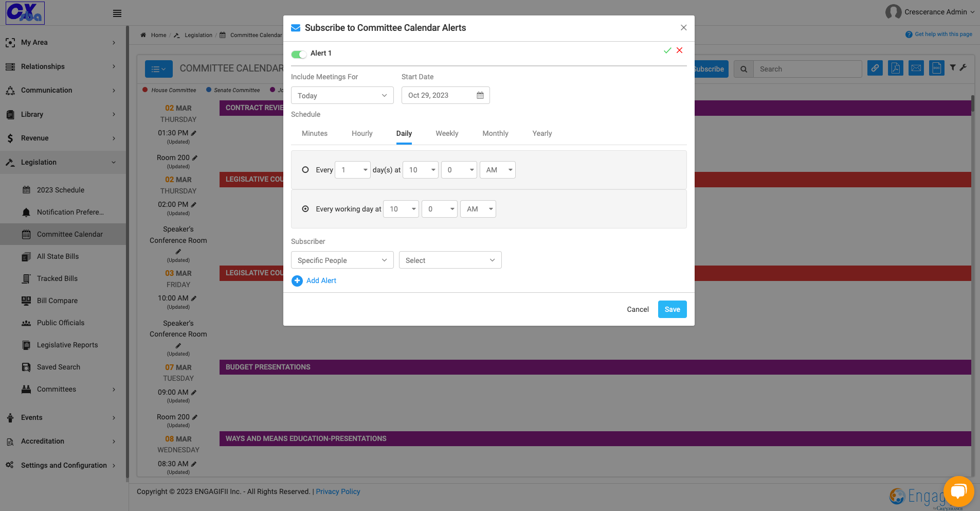Switch to the Weekly schedule tab
This screenshot has height=511, width=980.
pos(447,133)
